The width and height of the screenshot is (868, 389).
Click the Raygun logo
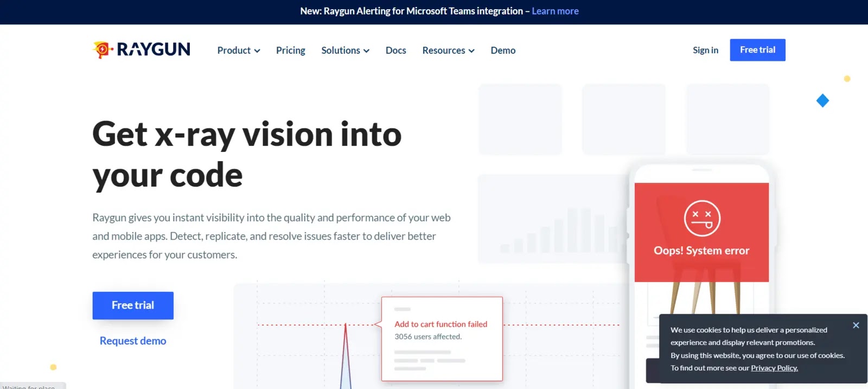click(x=141, y=49)
